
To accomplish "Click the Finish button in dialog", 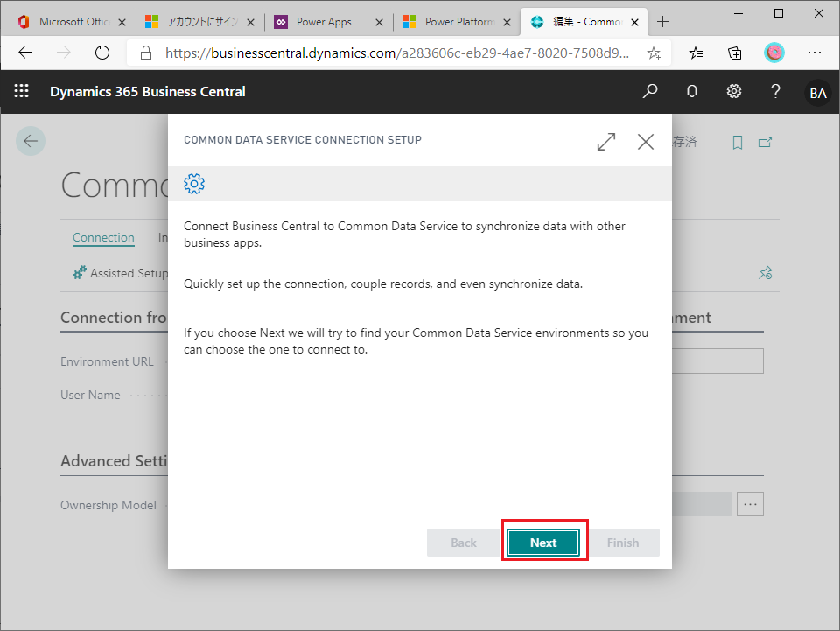I will point(622,543).
